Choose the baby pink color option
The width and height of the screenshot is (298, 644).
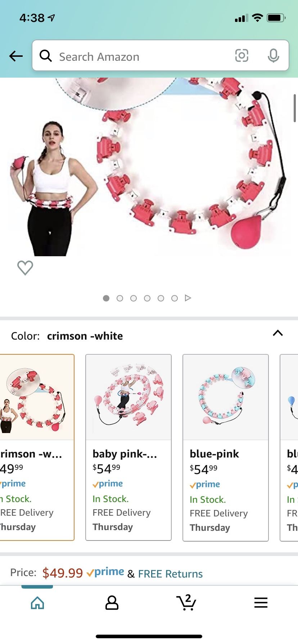tap(128, 447)
